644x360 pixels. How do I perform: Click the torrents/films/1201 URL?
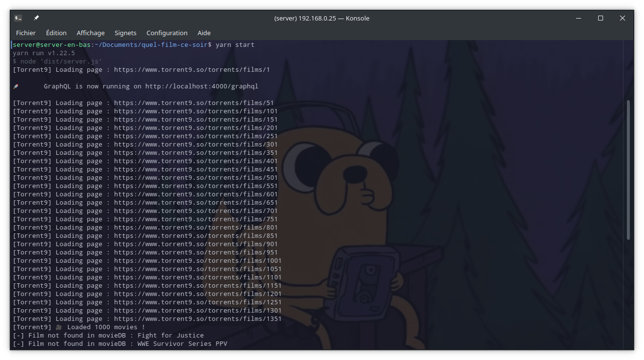click(x=198, y=294)
